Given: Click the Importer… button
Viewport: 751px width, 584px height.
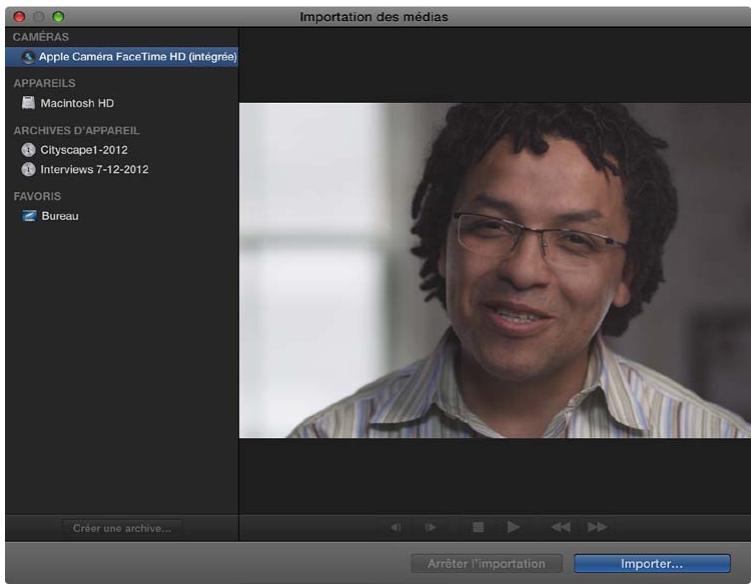Looking at the screenshot, I should coord(652,564).
